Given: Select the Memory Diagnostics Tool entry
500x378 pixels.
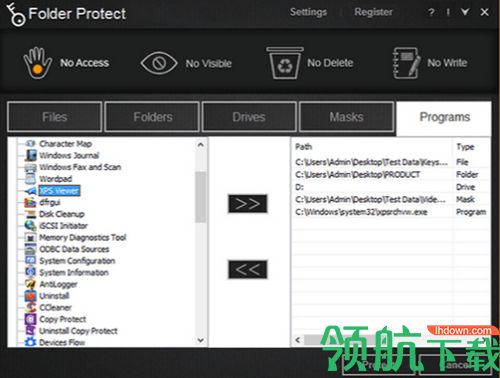Looking at the screenshot, I should (x=83, y=237).
